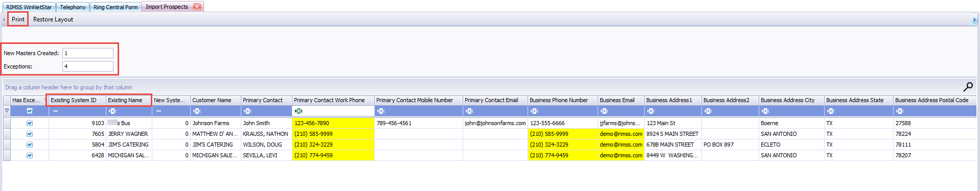The height and width of the screenshot is (191, 980).
Task: Select mobile number 789-456-4561 cell
Action: coord(419,123)
